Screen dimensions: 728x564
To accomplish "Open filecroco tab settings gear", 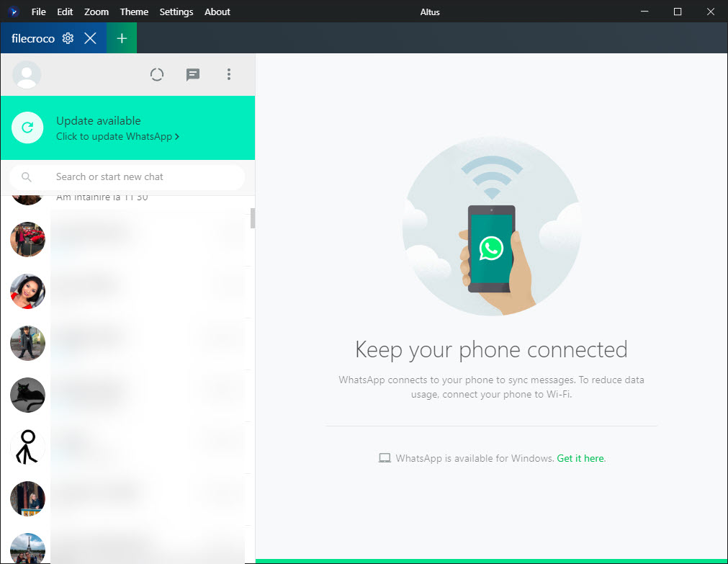I will (68, 38).
